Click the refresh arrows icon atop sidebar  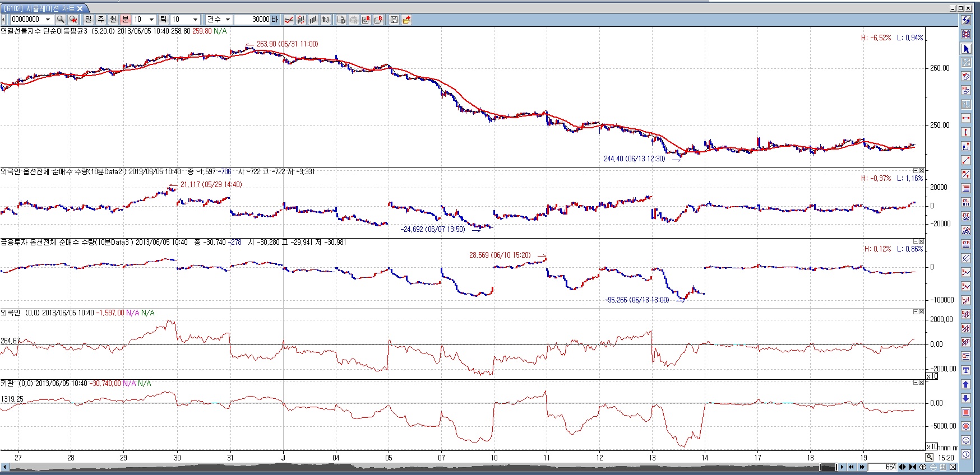[966, 20]
